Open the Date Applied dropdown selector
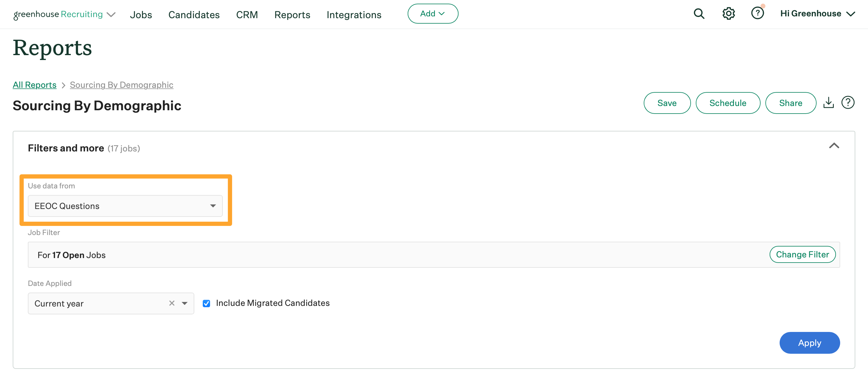868x381 pixels. (186, 303)
